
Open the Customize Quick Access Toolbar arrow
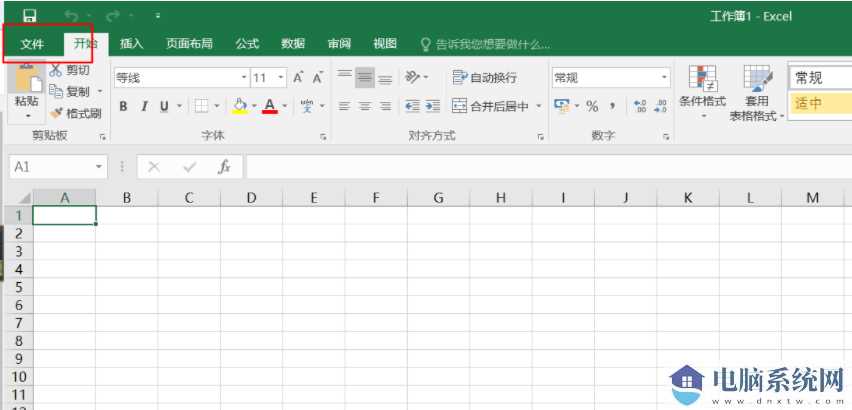point(158,16)
